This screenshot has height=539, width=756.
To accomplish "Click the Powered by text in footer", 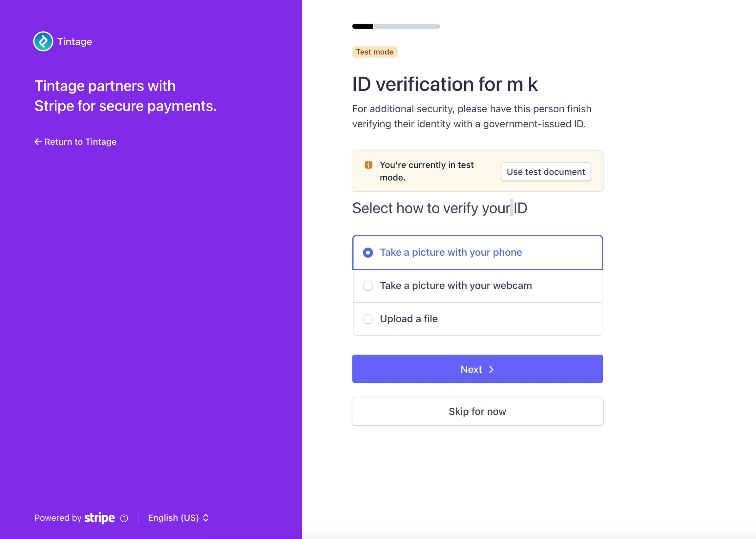I will 58,518.
